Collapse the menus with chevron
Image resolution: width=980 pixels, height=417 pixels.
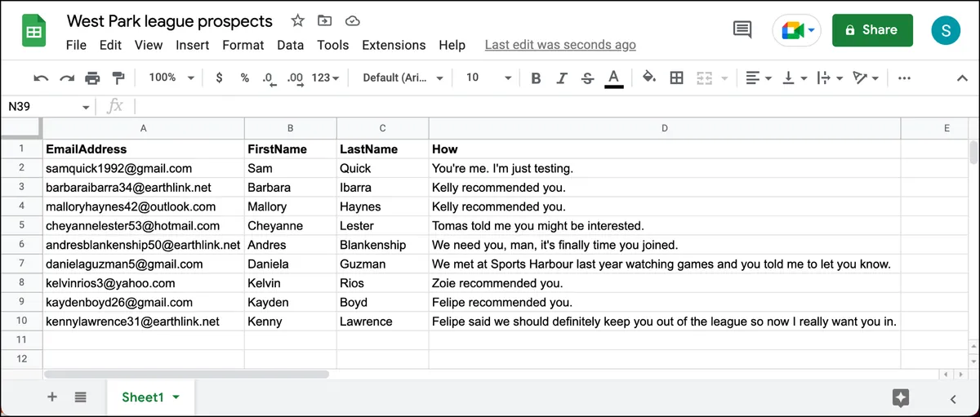[962, 78]
